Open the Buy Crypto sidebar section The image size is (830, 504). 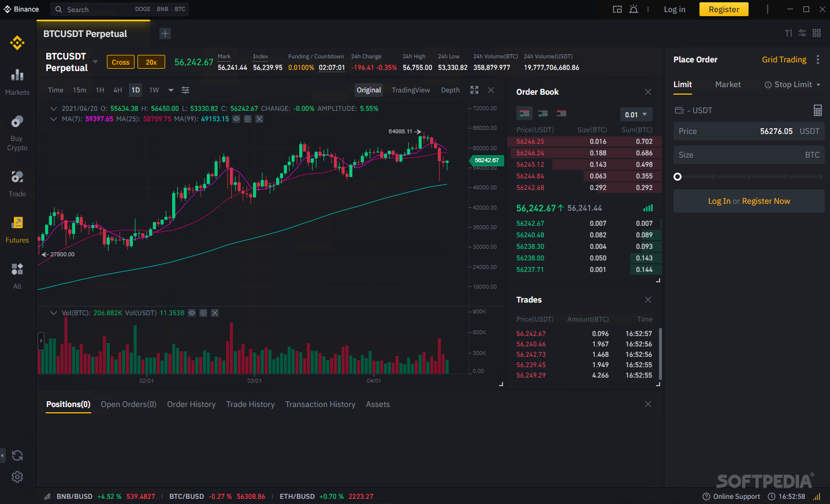click(x=17, y=133)
